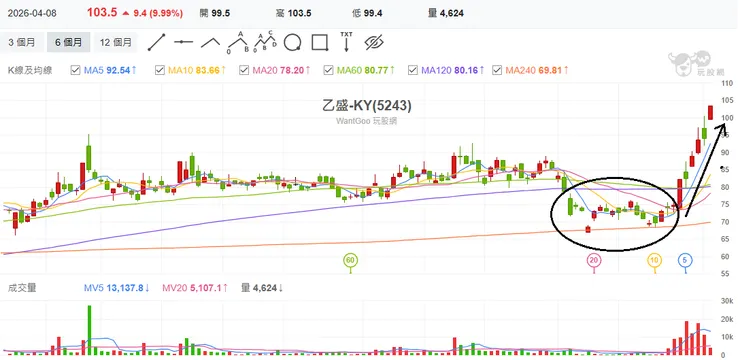Image resolution: width=740 pixels, height=360 pixels.
Task: Click the MV20 5,107.1 value
Action: tap(195, 288)
